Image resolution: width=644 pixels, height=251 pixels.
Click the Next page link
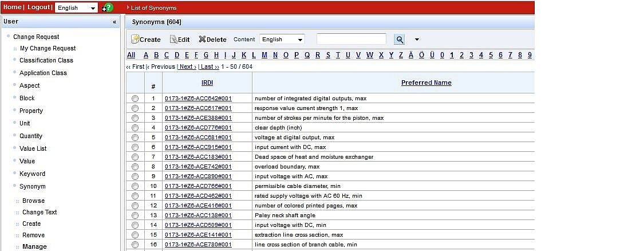click(187, 66)
